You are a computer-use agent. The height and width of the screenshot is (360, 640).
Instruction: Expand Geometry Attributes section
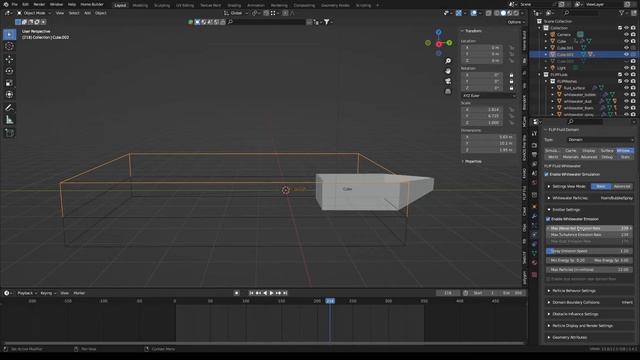(569, 338)
